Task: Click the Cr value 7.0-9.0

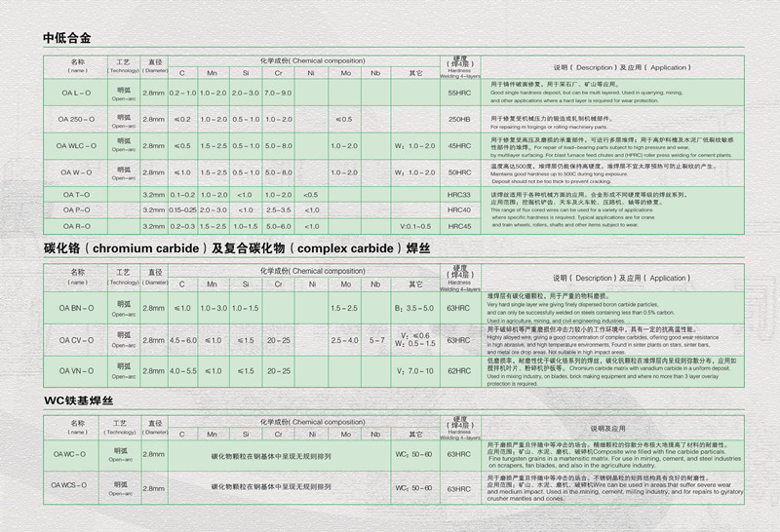Action: tap(278, 93)
